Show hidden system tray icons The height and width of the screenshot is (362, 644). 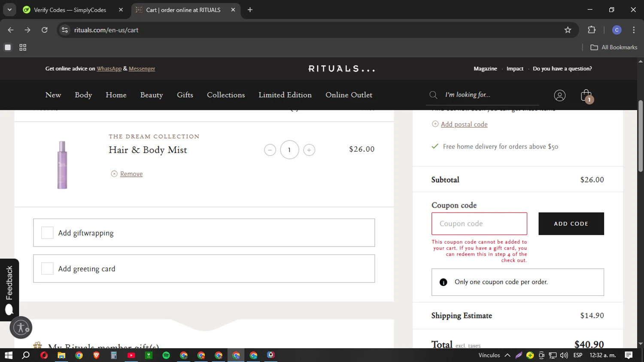click(x=507, y=355)
